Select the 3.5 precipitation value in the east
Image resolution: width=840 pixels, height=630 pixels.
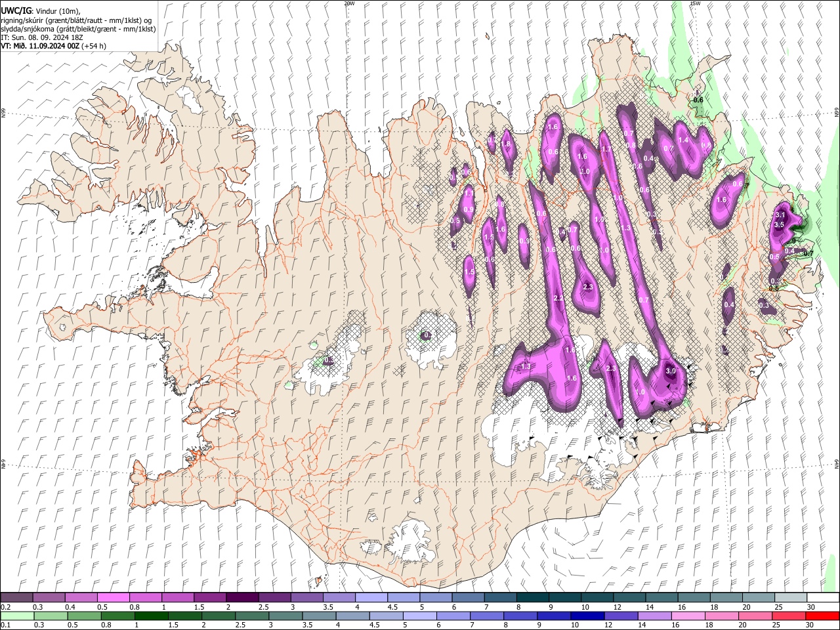[x=779, y=224]
